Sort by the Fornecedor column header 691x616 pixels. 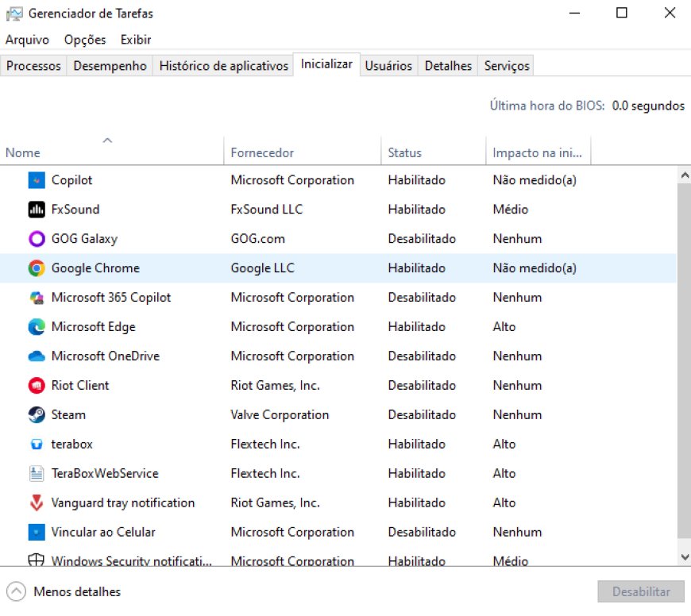coord(303,151)
